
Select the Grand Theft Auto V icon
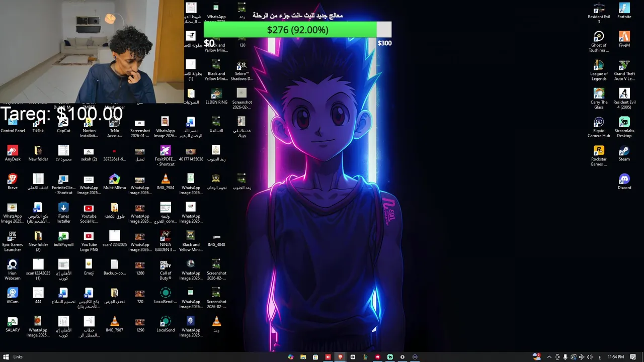pyautogui.click(x=624, y=71)
